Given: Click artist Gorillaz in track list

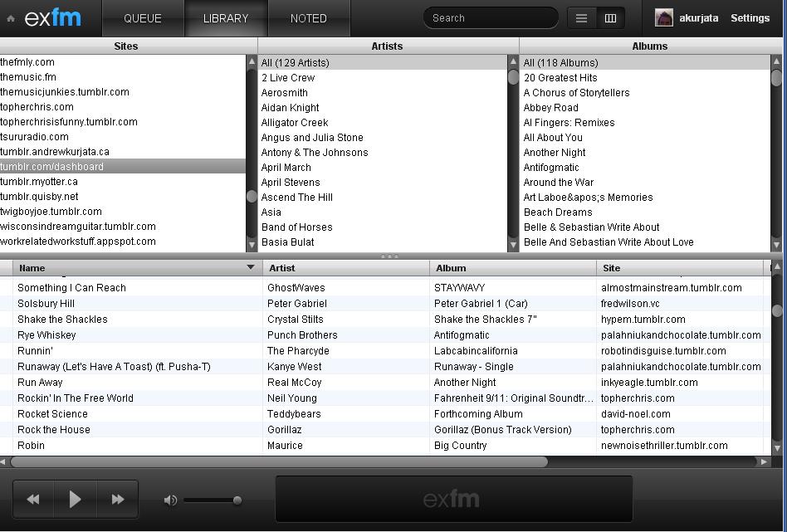Looking at the screenshot, I should 285,430.
